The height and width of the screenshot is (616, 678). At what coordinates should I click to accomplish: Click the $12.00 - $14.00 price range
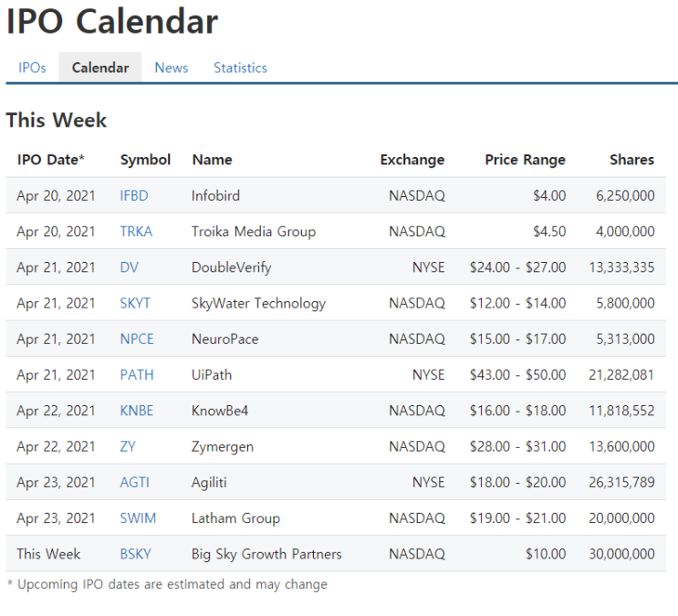pos(518,303)
